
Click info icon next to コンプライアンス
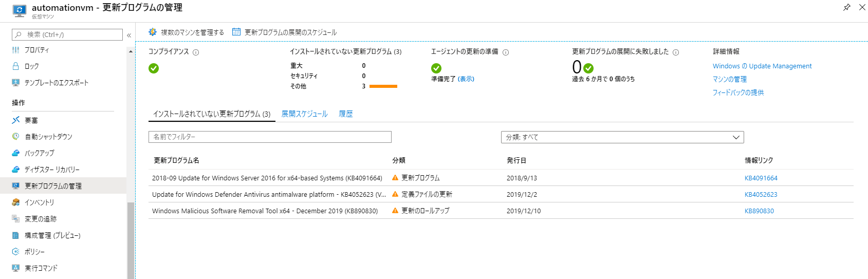point(196,52)
